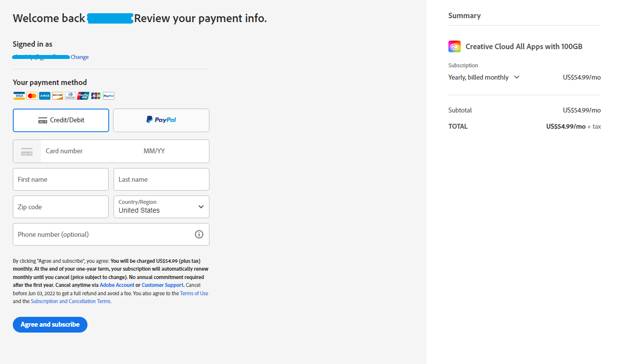The height and width of the screenshot is (364, 619).
Task: Click the Creative Cloud app icon
Action: pos(454,47)
